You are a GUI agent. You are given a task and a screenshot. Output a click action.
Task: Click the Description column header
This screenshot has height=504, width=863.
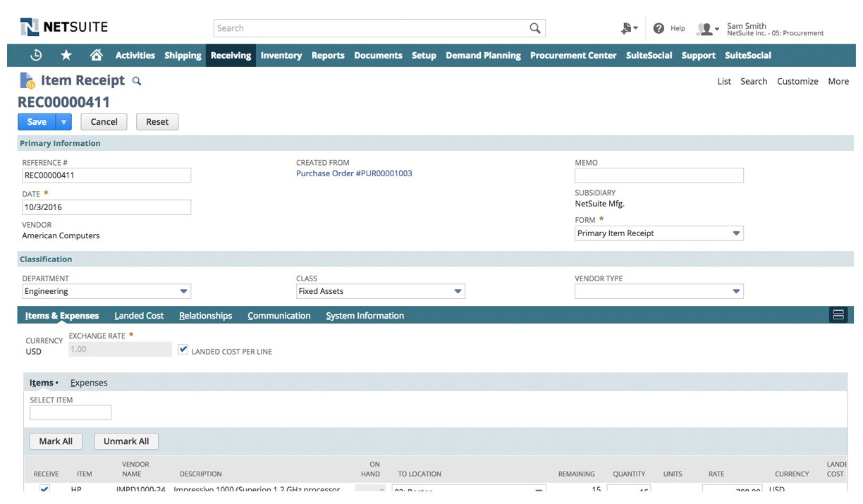(x=201, y=474)
